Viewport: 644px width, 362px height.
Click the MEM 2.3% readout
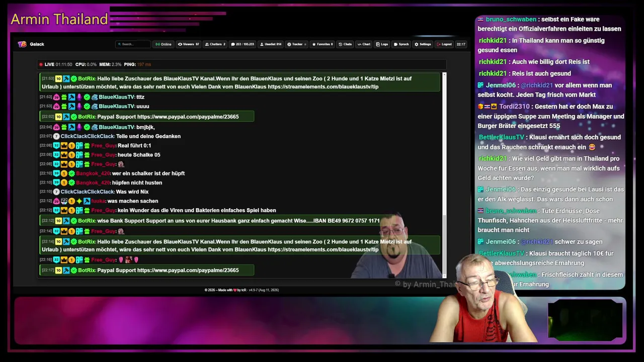pos(110,64)
